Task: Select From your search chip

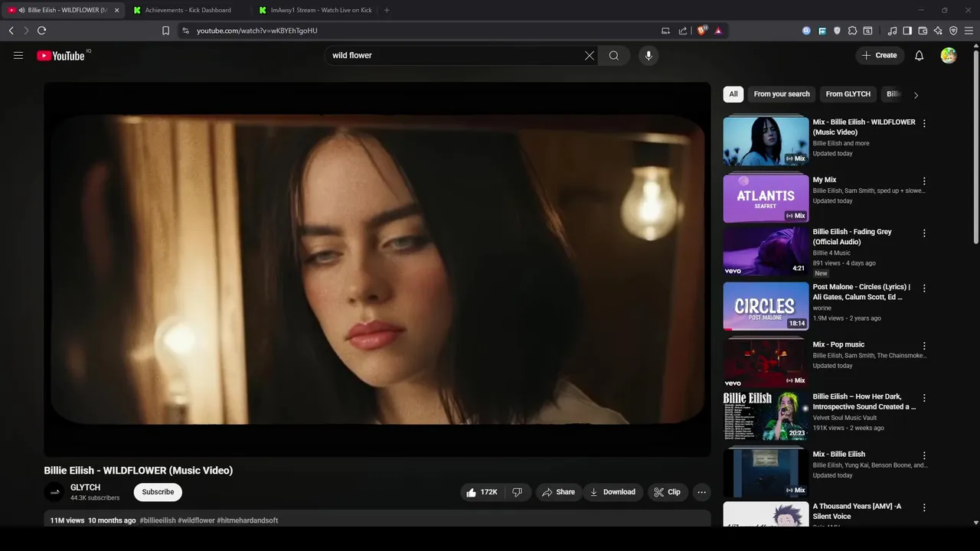Action: tap(782, 94)
